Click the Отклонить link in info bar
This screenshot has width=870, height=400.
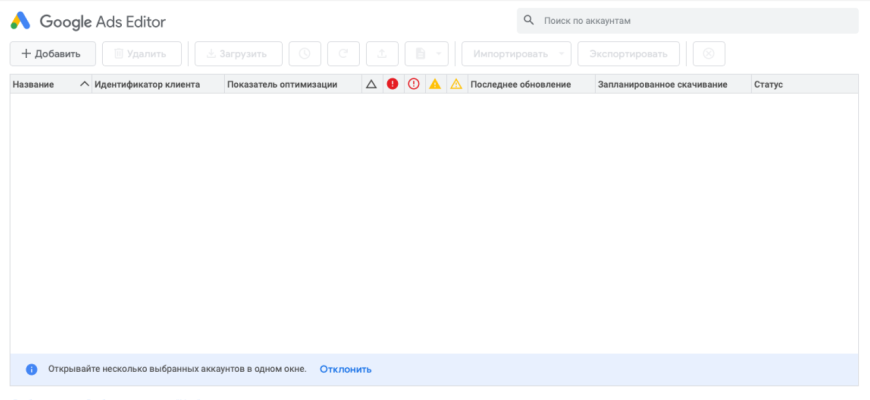pyautogui.click(x=345, y=369)
